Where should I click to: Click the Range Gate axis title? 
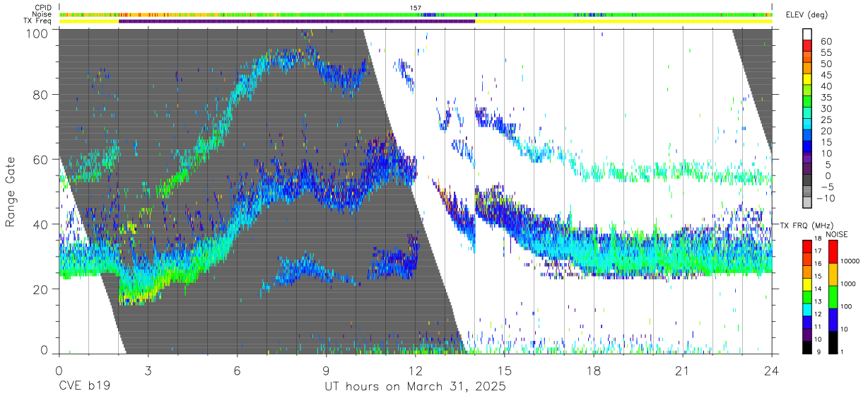(11, 191)
